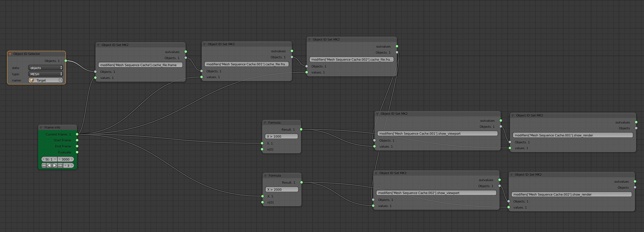644x232 pixels.
Task: Click the orange header triangle of Object ID Selector
Action: pos(10,54)
